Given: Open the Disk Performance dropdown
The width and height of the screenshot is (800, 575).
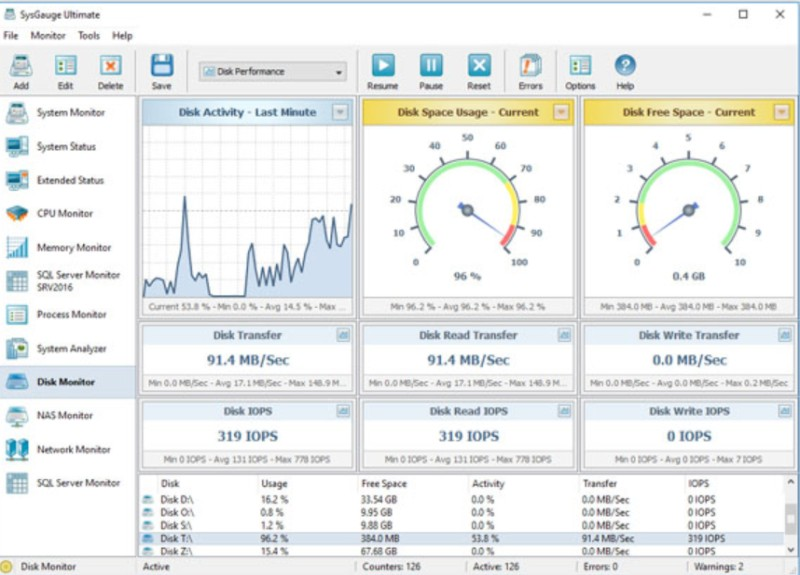Looking at the screenshot, I should (x=272, y=72).
